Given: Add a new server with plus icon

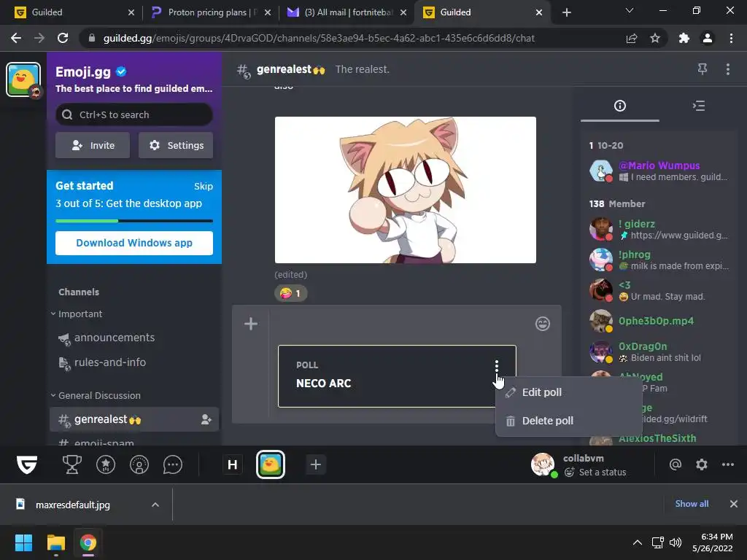Looking at the screenshot, I should (x=315, y=464).
